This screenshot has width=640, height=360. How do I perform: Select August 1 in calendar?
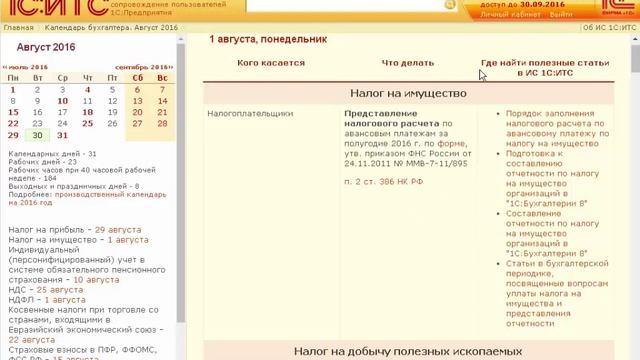pos(13,90)
